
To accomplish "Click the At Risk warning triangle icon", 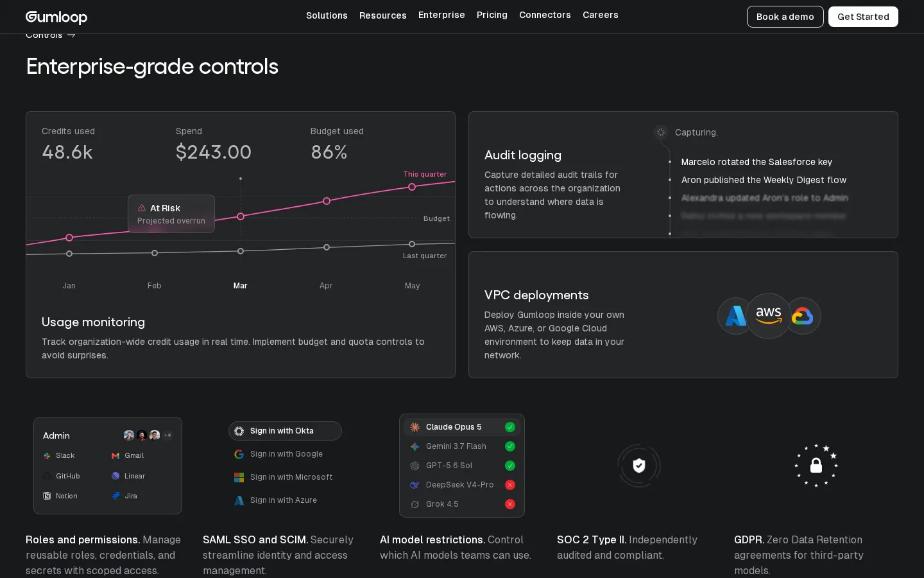I will point(142,208).
